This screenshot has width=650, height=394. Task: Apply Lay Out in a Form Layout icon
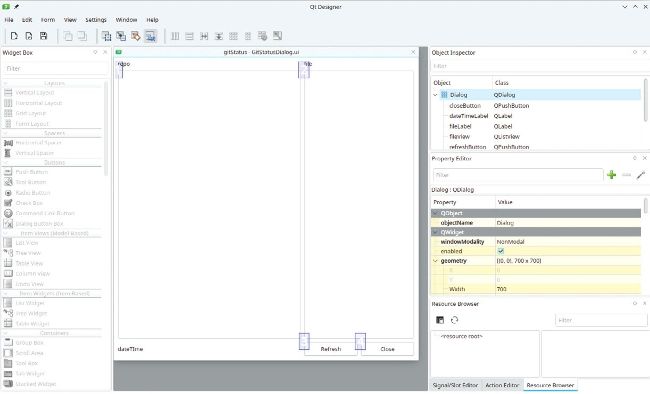(x=248, y=36)
